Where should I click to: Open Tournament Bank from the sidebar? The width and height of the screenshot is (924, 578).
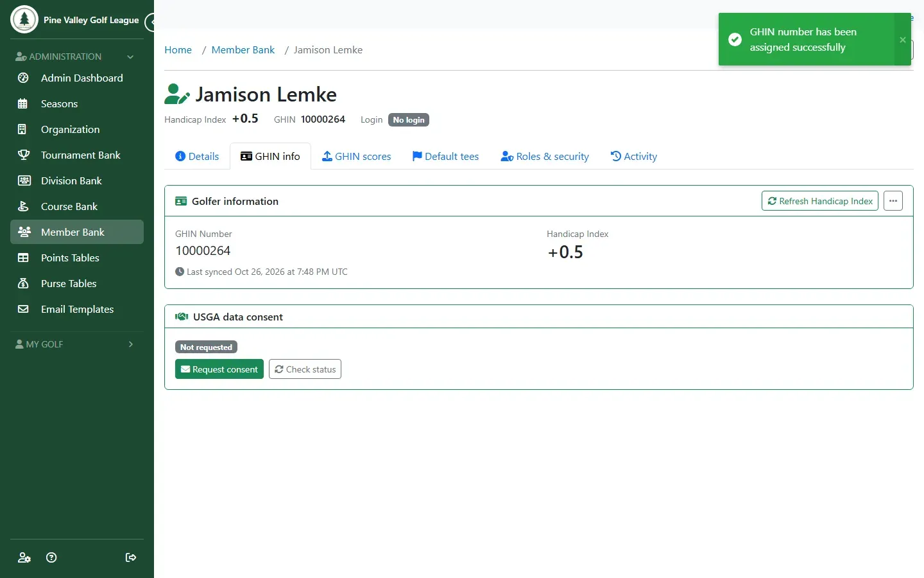coord(77,155)
